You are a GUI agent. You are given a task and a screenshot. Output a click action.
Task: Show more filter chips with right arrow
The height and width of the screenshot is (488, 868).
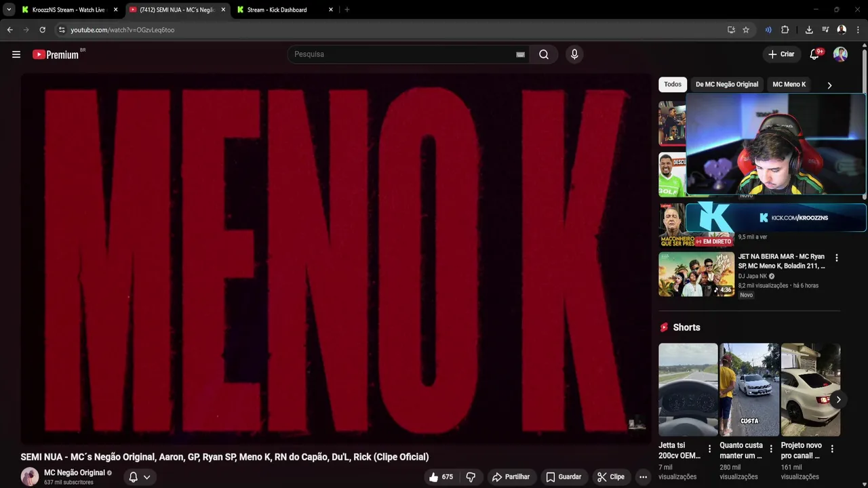tap(829, 85)
